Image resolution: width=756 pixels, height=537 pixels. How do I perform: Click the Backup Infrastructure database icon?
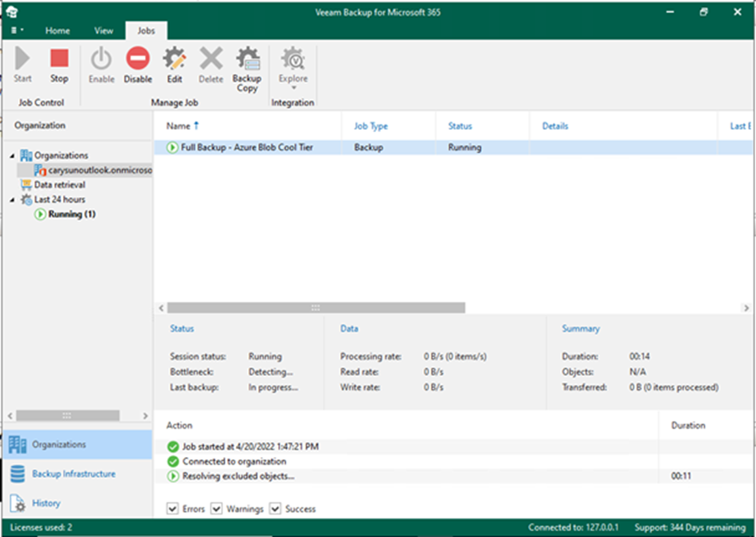pos(18,474)
